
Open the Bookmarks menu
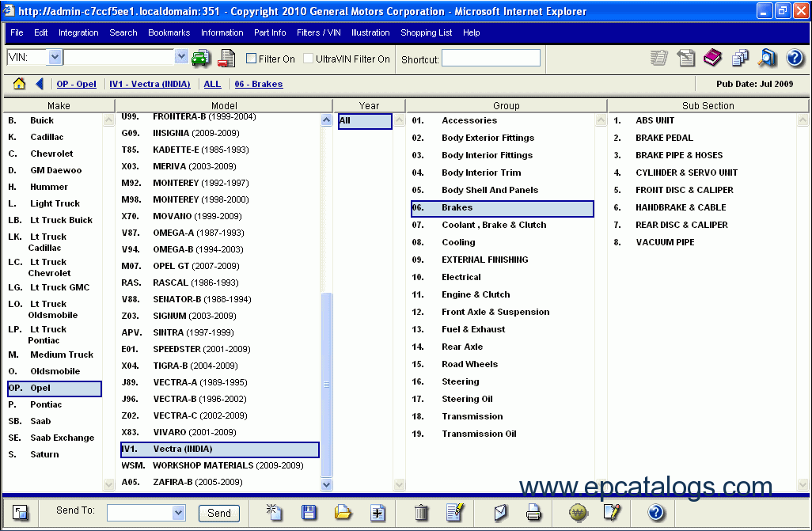click(169, 32)
